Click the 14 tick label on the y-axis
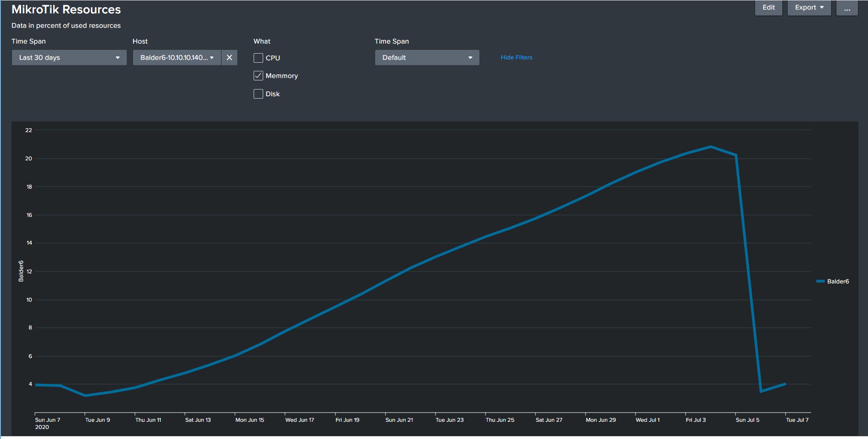Image resolution: width=868 pixels, height=439 pixels. click(x=29, y=243)
